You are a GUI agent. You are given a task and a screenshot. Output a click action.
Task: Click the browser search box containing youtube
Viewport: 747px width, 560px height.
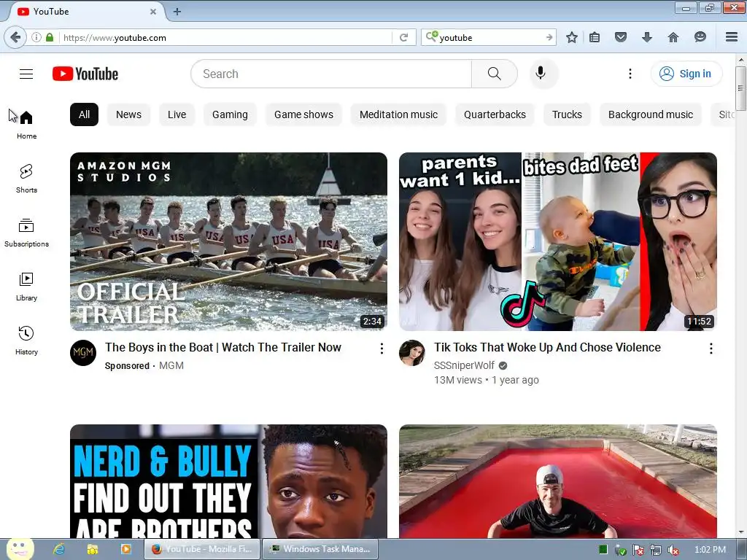click(x=489, y=37)
